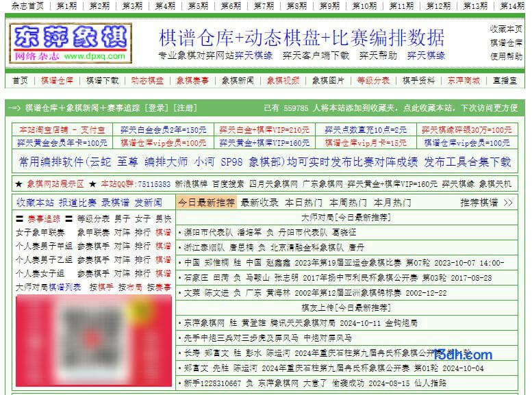Click 收藏本站 in the left panel
The height and width of the screenshot is (395, 532).
pos(35,203)
